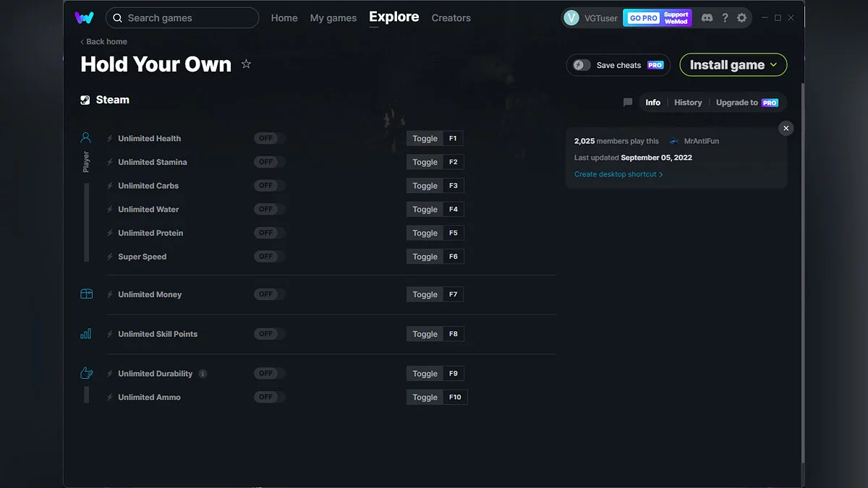Viewport: 868px width, 488px height.
Task: Click the feedback chat icon beside the Info tab
Action: [626, 102]
